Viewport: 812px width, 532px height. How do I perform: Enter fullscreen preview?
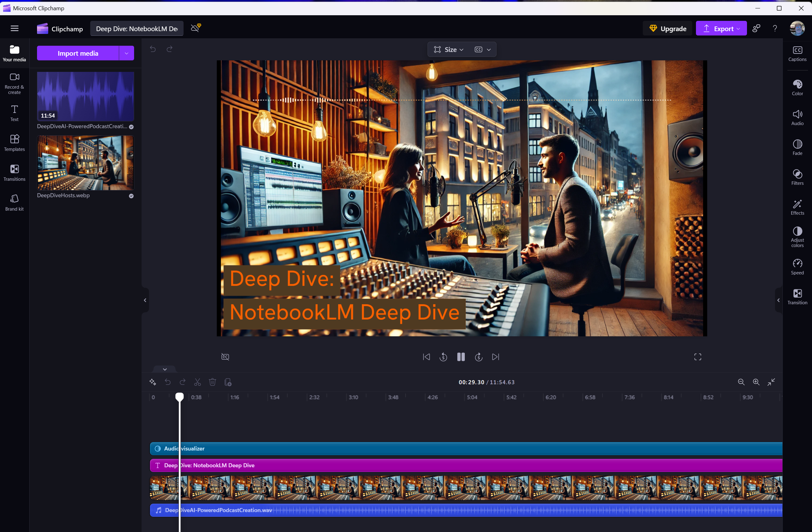[698, 357]
